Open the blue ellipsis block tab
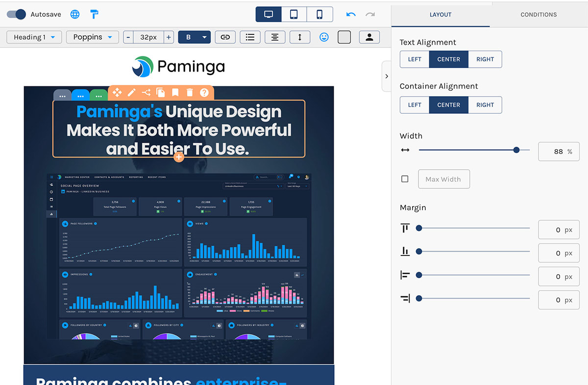The height and width of the screenshot is (385, 588). 80,96
